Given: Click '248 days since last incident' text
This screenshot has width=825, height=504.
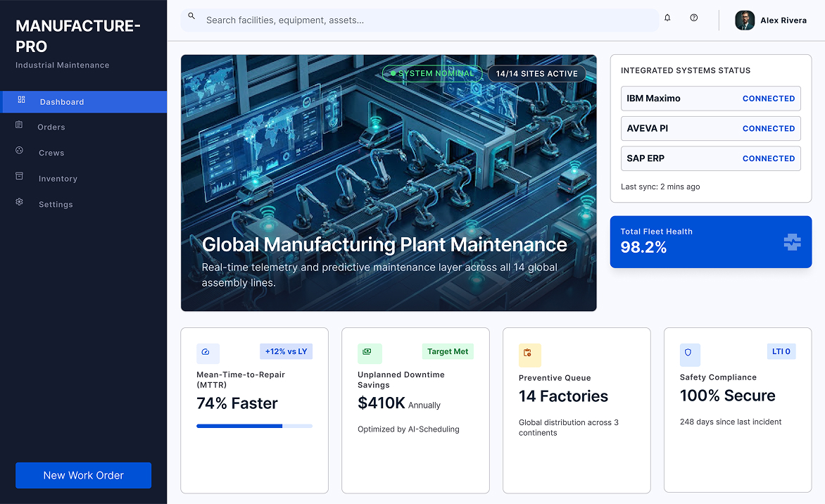Looking at the screenshot, I should point(731,422).
